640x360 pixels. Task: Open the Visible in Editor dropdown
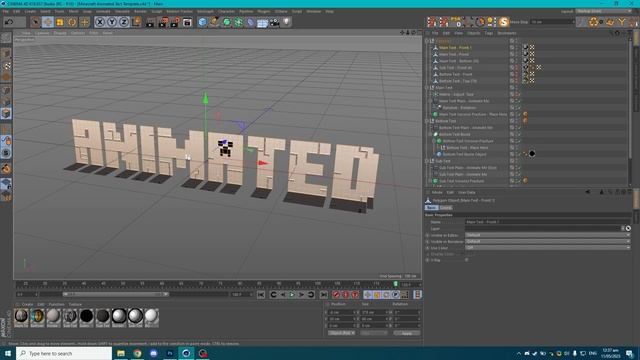[x=547, y=235]
